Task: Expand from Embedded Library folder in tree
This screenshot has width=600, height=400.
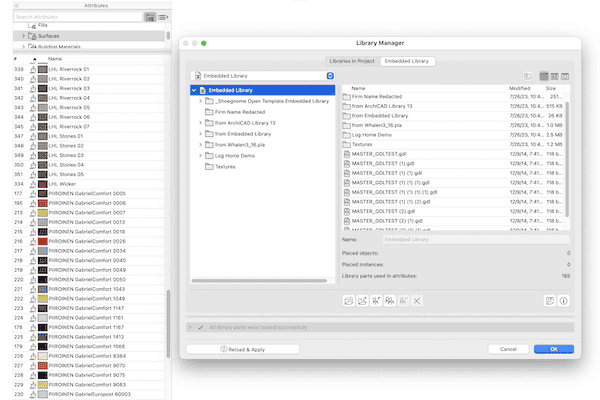Action: pyautogui.click(x=200, y=134)
